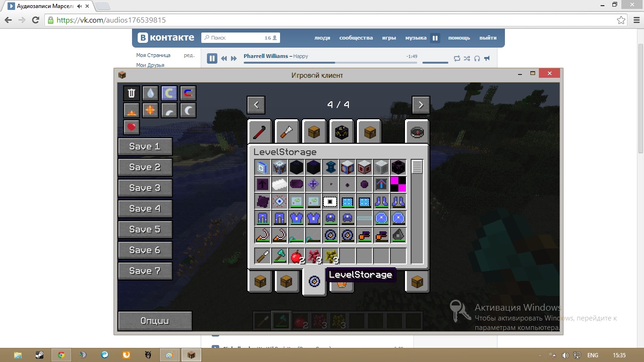
Task: Skip to next track in VK player
Action: click(234, 58)
